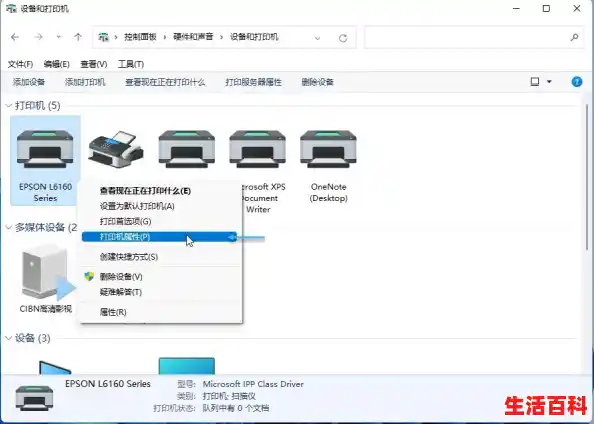Screen dimensions: 594x424
Task: Open address bar history dropdown
Action: click(x=317, y=38)
